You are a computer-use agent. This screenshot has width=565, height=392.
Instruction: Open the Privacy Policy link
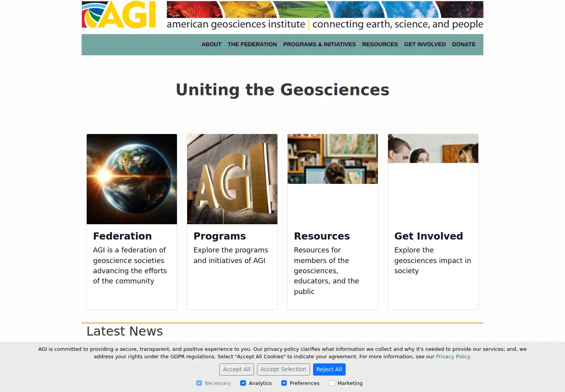tap(454, 357)
